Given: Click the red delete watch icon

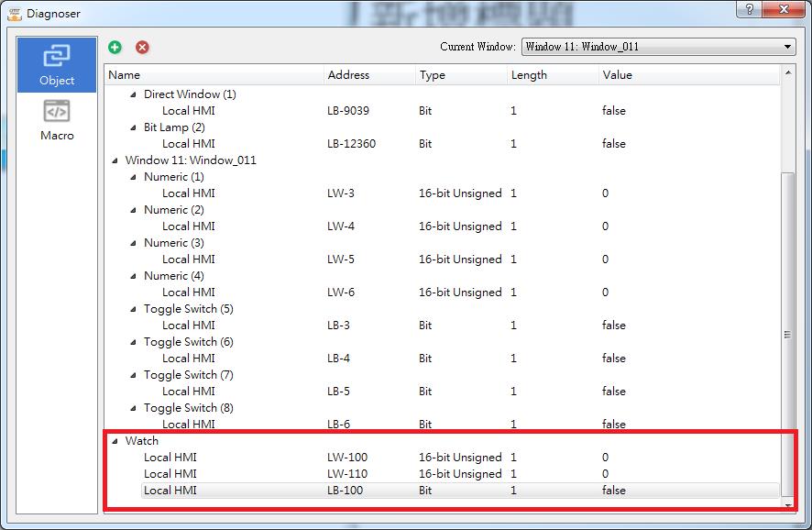Looking at the screenshot, I should [142, 47].
